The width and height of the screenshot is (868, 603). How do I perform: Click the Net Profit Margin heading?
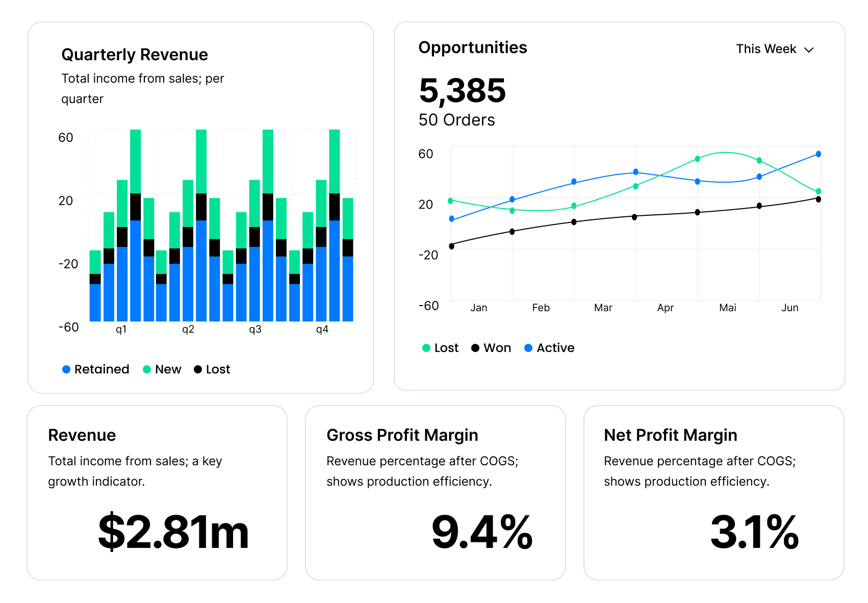(671, 435)
